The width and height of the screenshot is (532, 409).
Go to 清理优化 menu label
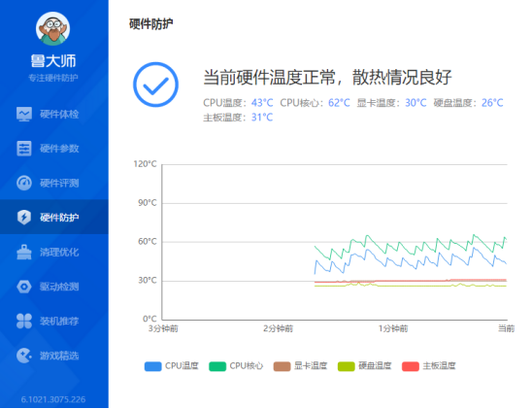tap(59, 252)
